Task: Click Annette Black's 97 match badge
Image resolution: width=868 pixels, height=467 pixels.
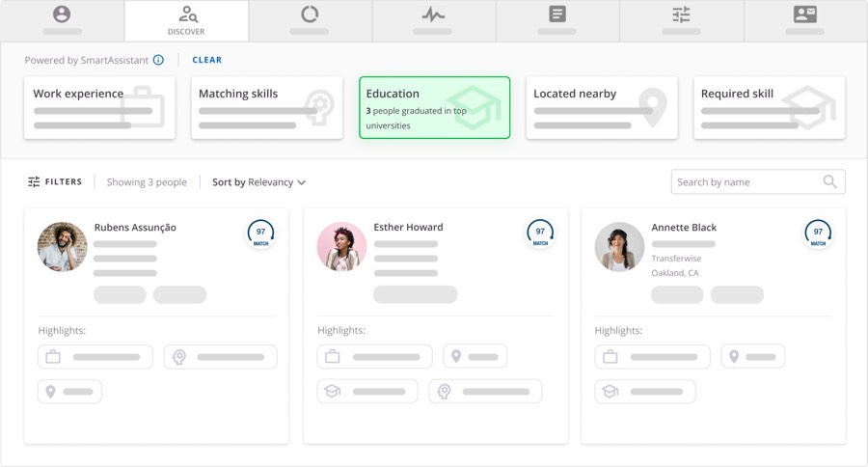Action: click(x=818, y=233)
